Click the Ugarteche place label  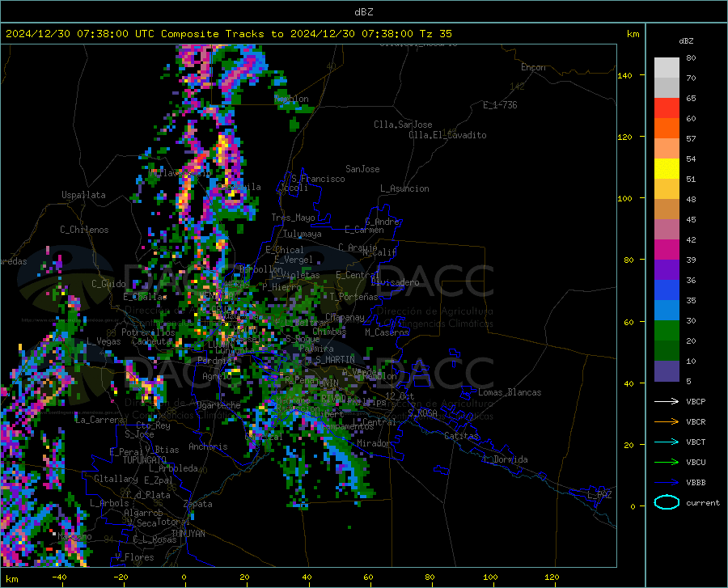[218, 405]
